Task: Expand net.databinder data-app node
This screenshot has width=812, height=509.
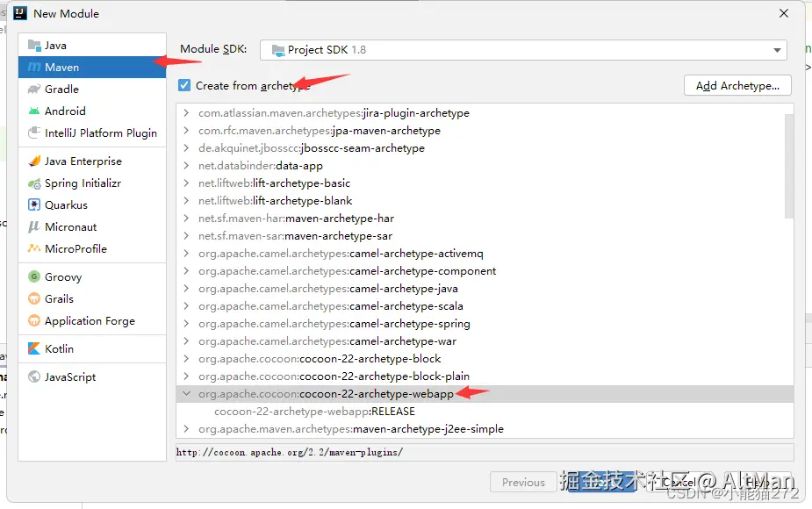Action: coord(186,166)
